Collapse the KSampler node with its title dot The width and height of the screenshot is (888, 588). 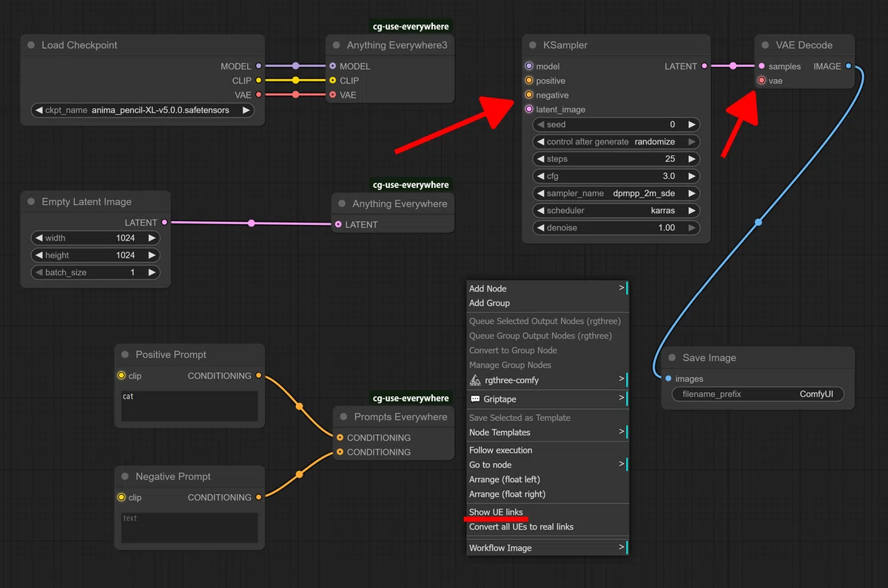533,45
